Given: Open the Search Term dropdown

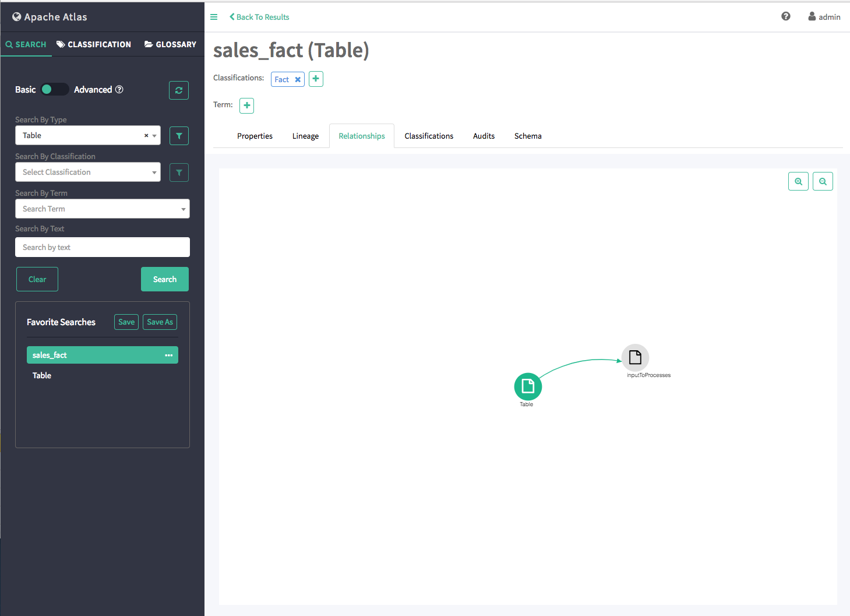Looking at the screenshot, I should (x=102, y=209).
